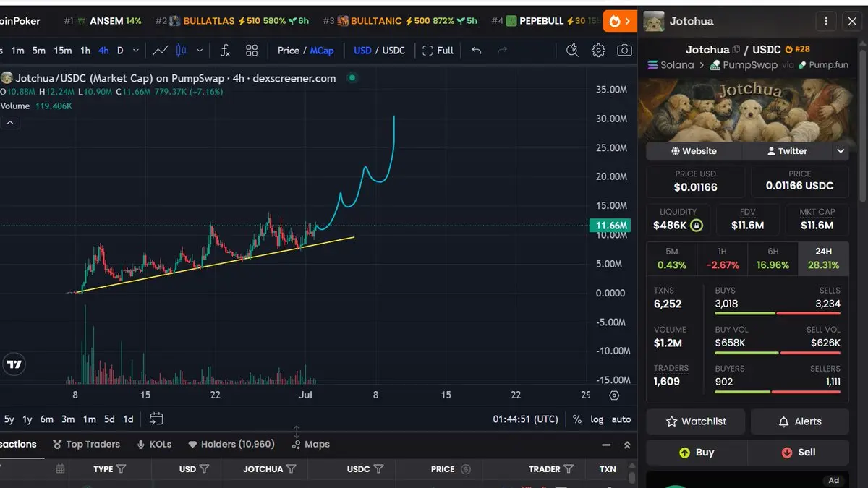The width and height of the screenshot is (868, 488).
Task: Set chart denomination to USD
Action: pos(362,51)
